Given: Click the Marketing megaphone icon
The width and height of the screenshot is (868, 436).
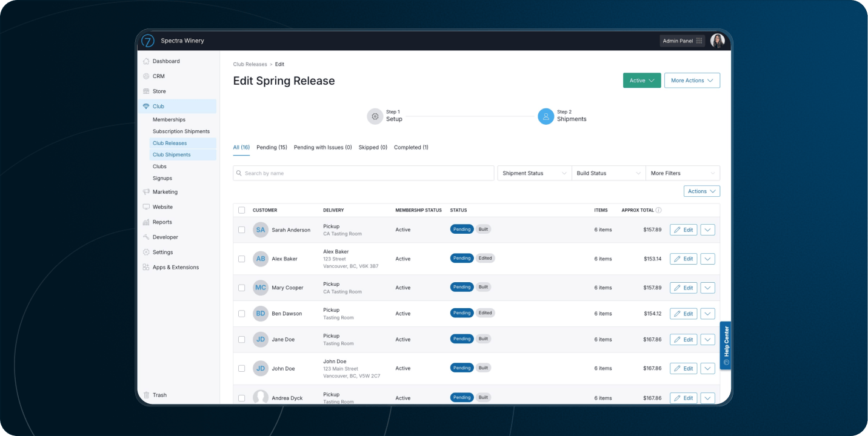Looking at the screenshot, I should [146, 192].
